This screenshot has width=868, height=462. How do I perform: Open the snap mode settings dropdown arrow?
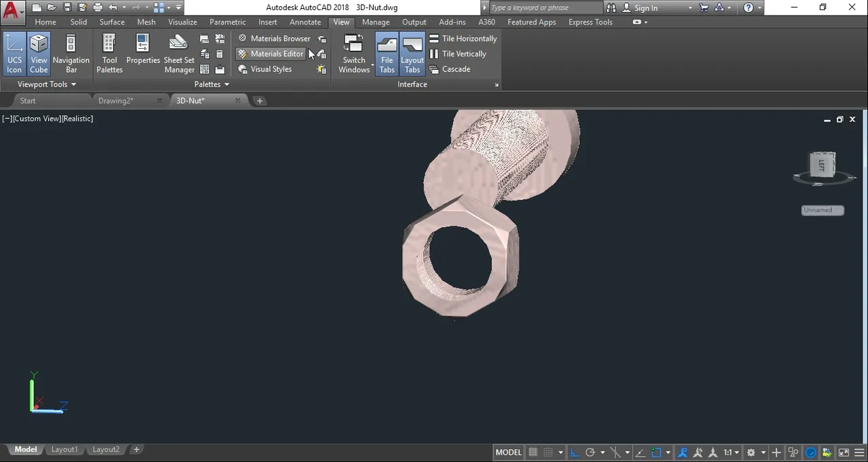pyautogui.click(x=561, y=453)
